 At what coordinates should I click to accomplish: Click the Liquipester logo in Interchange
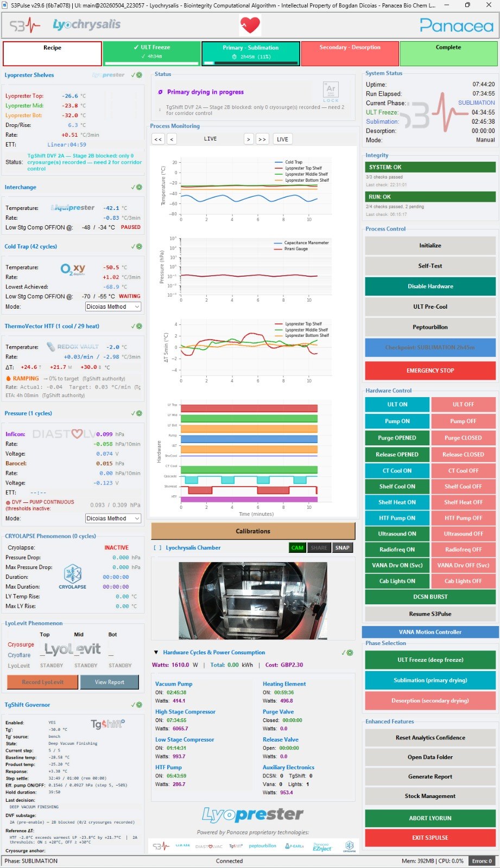pyautogui.click(x=73, y=208)
